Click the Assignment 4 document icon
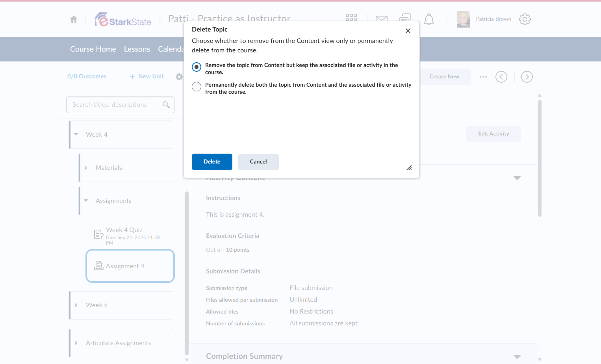Screen dimensions: 601x364 pos(98,266)
